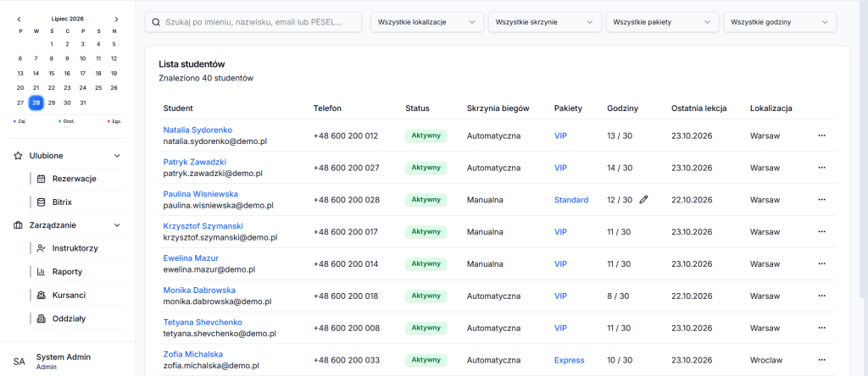Open Raporty in sidebar

[x=79, y=272]
